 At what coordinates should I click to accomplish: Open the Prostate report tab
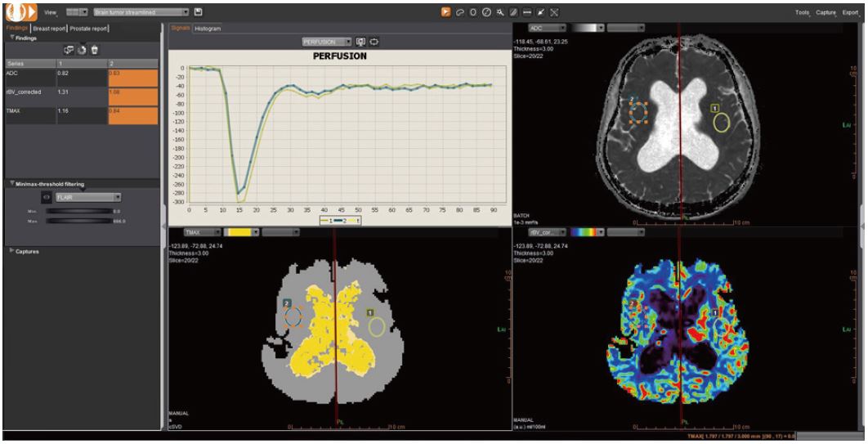pos(90,28)
